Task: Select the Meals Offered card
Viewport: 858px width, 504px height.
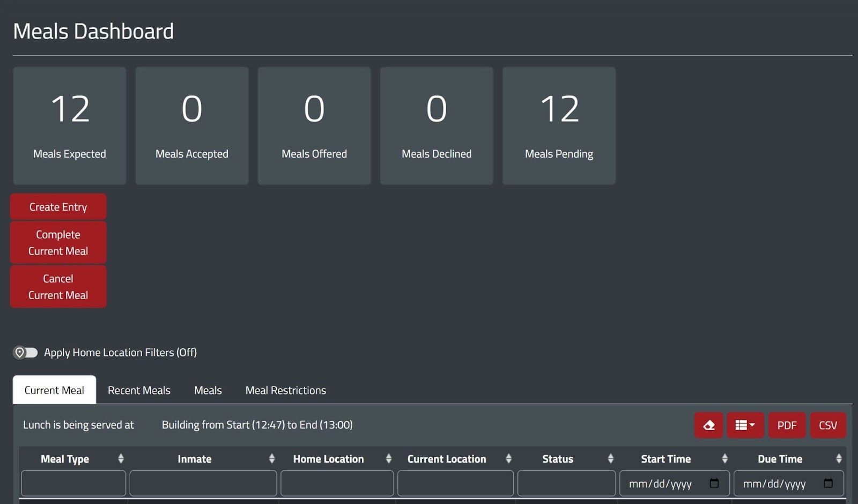Action: coord(314,126)
